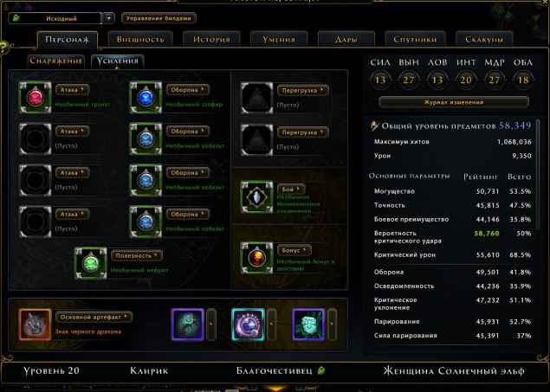550x392 pixels.
Task: Click the stats panel scrollbar
Action: 539,175
